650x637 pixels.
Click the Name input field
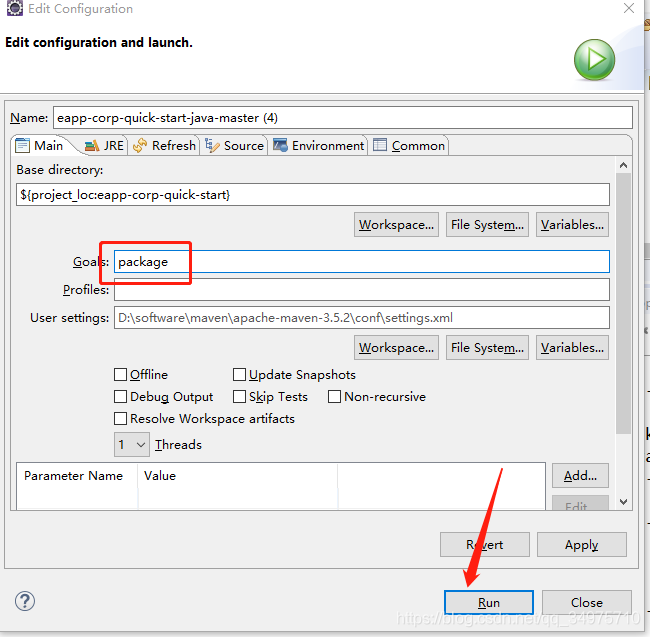tap(342, 118)
